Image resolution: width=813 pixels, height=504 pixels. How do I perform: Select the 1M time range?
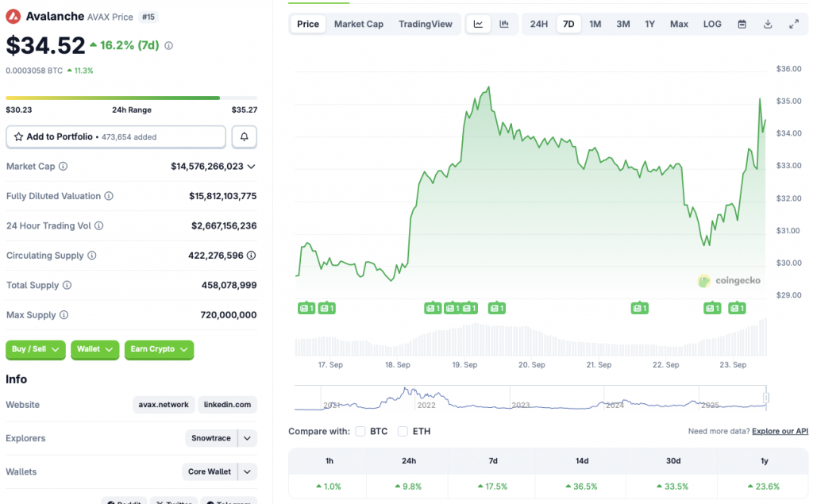coord(595,24)
